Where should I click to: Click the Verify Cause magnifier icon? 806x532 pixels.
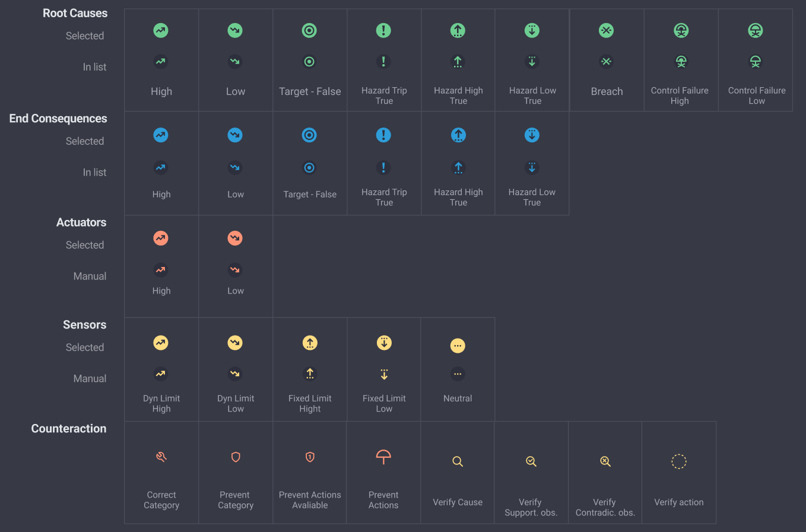click(458, 461)
